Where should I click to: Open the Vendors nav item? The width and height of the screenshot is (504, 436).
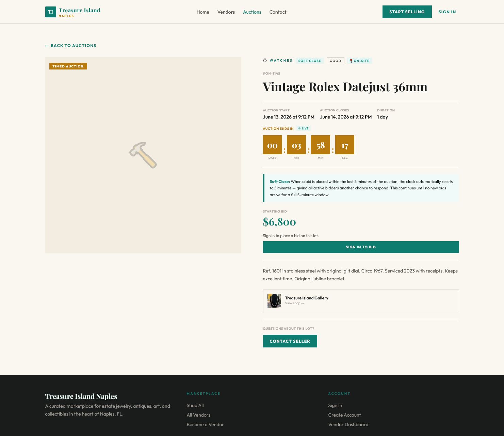pyautogui.click(x=226, y=12)
